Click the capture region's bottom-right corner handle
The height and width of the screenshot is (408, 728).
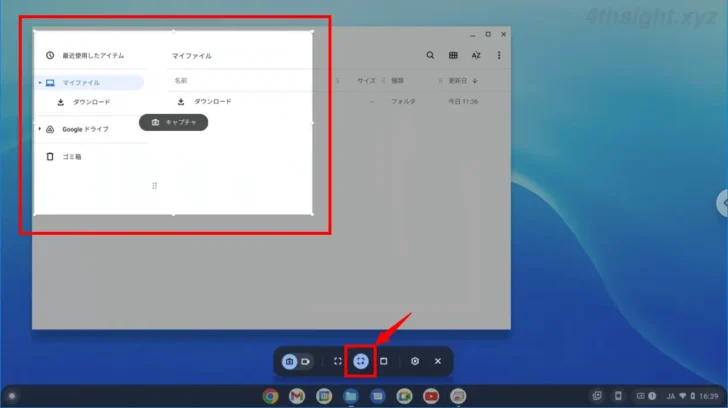click(312, 214)
